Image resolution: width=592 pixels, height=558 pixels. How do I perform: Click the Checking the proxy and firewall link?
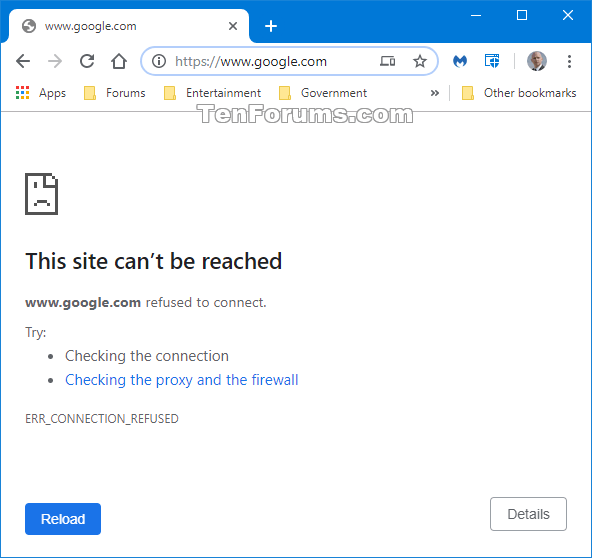pyautogui.click(x=182, y=380)
